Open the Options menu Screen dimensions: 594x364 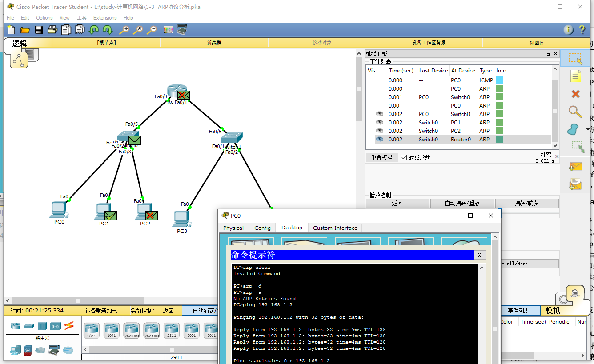44,18
